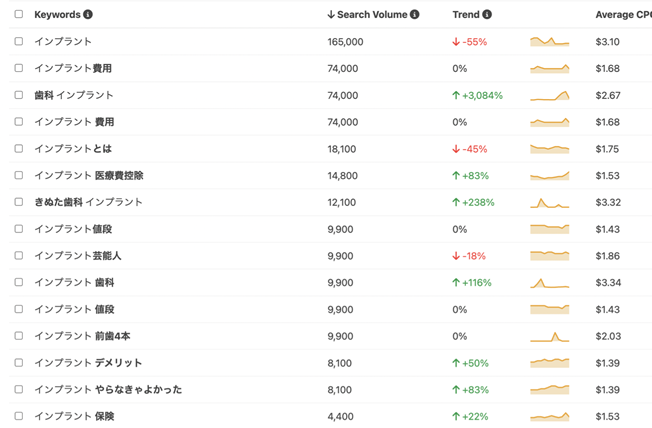Viewport: 652px width, 428px height.
Task: Click the info icon next to Trend
Action: point(487,15)
